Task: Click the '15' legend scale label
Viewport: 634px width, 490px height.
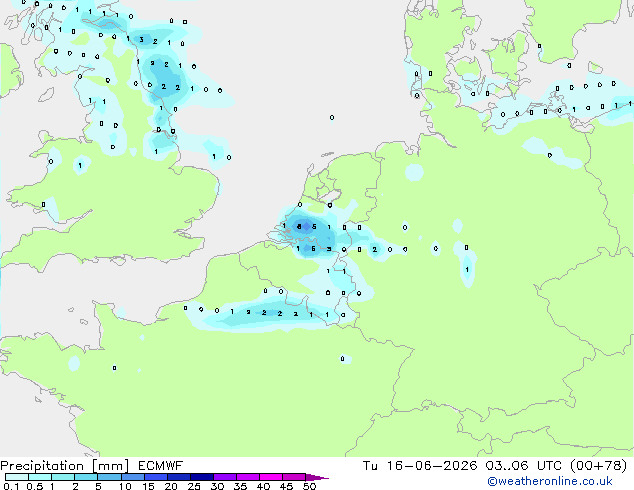Action: [x=148, y=486]
